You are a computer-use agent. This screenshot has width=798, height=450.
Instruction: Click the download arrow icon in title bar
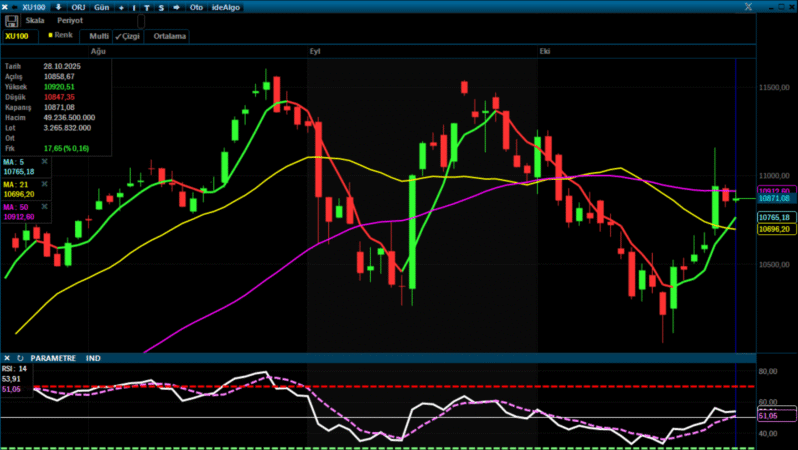57,6
